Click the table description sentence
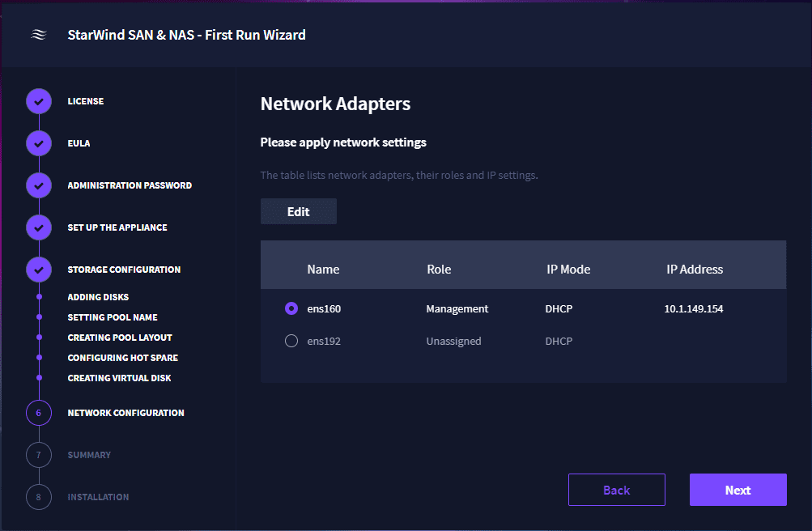This screenshot has height=531, width=812. pos(399,176)
